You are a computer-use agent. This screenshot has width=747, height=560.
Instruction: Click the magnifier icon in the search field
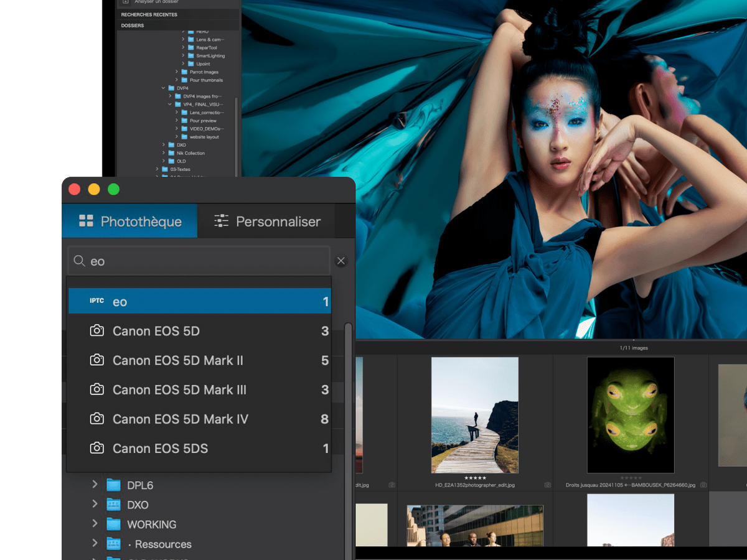coord(79,261)
